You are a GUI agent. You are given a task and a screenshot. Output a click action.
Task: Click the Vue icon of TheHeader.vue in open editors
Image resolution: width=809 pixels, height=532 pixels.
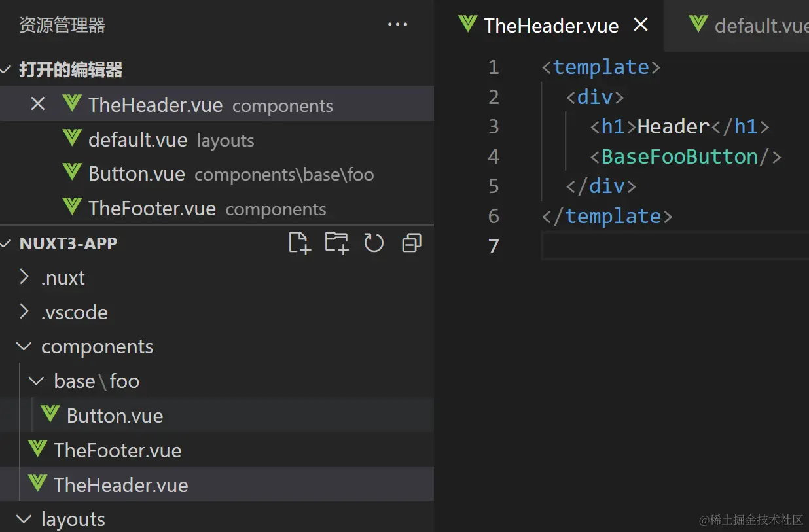pos(71,104)
